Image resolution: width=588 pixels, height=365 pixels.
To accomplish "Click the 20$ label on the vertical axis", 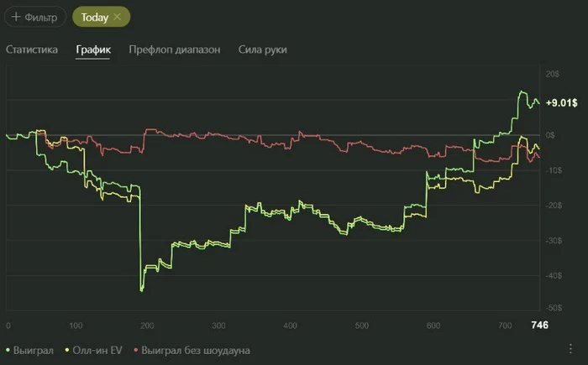I will pyautogui.click(x=554, y=75).
